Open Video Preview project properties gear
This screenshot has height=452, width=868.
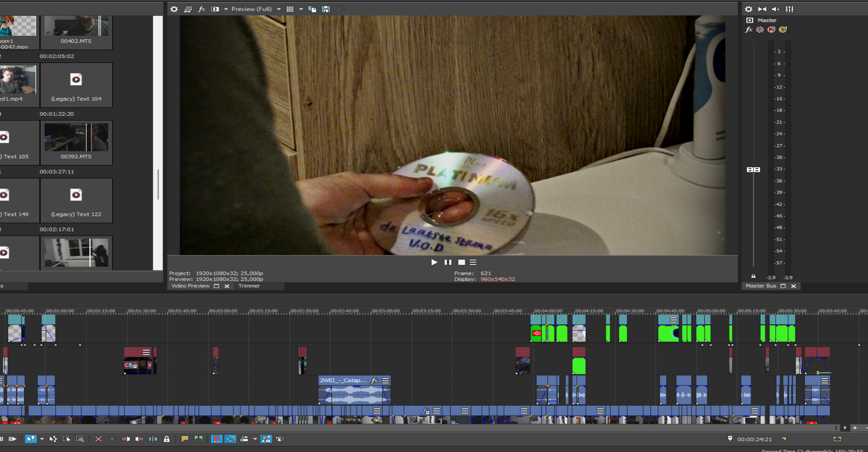pyautogui.click(x=174, y=9)
